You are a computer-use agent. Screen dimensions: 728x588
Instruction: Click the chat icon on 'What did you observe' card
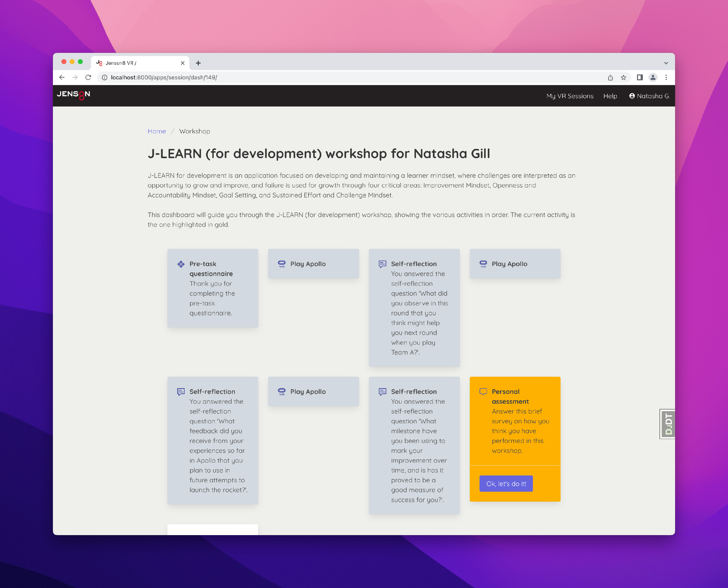pyautogui.click(x=382, y=264)
